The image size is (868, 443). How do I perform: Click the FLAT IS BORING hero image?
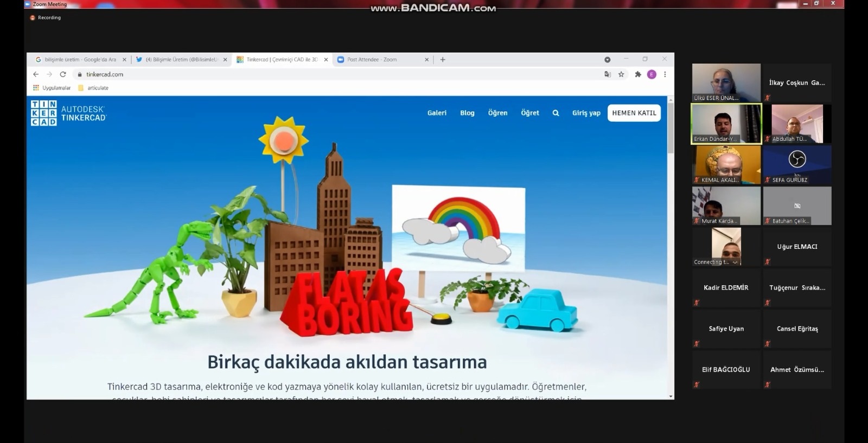[x=347, y=304]
